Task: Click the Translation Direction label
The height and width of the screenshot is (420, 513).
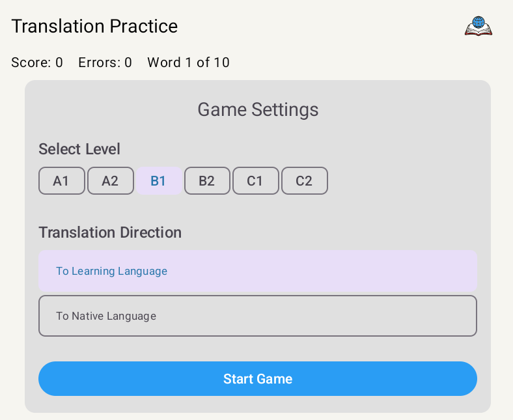Action: click(x=110, y=232)
